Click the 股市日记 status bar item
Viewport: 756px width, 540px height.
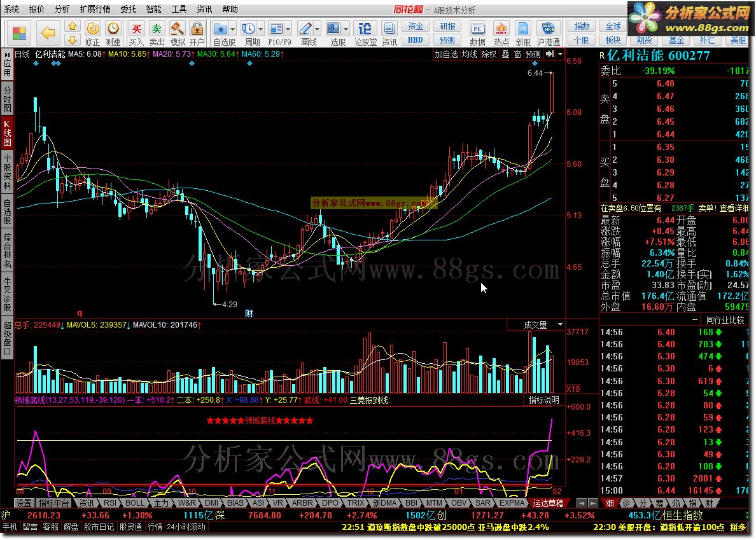click(x=99, y=527)
